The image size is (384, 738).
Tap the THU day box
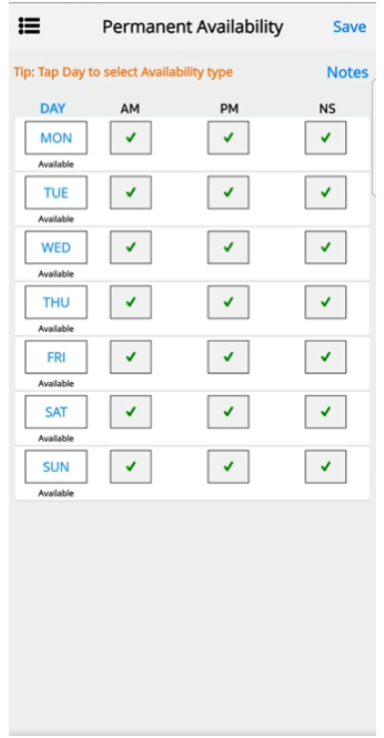pyautogui.click(x=56, y=302)
